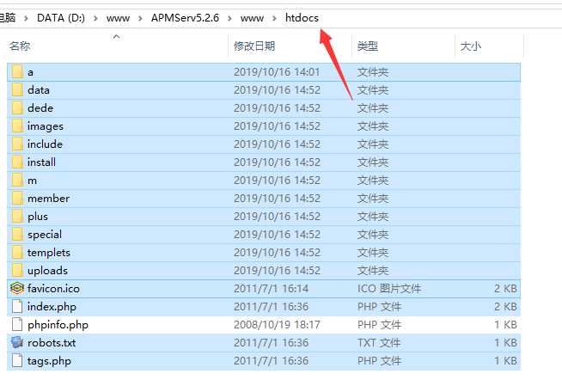
Task: Click the 'htdocs' breadcrumb segment
Action: coord(302,18)
